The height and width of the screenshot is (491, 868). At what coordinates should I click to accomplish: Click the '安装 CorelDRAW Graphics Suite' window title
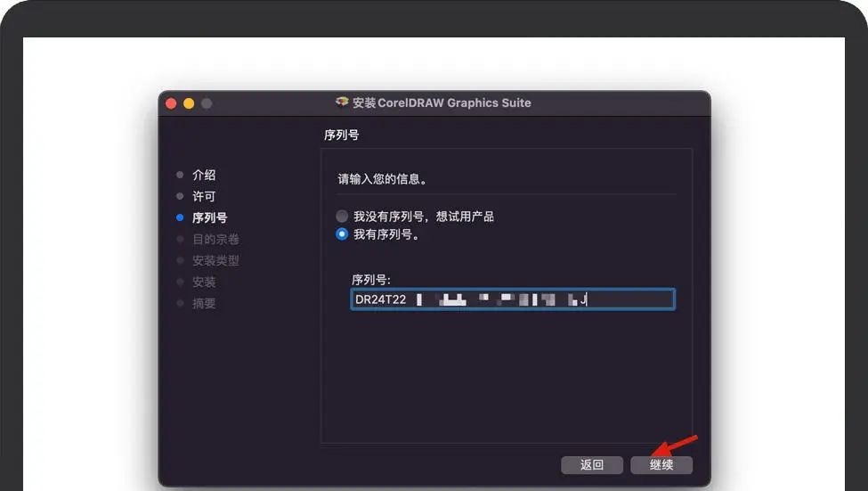coord(442,102)
